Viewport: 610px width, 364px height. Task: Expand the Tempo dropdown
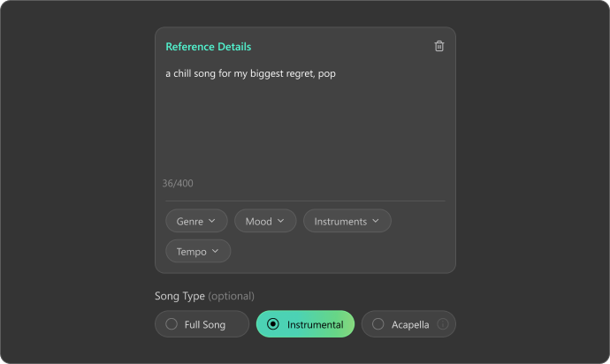[198, 251]
